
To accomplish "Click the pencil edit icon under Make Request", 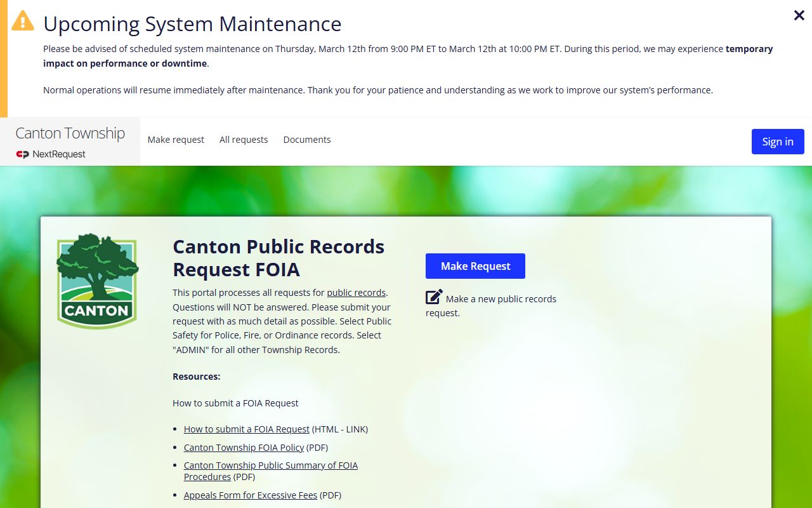I will pos(434,297).
